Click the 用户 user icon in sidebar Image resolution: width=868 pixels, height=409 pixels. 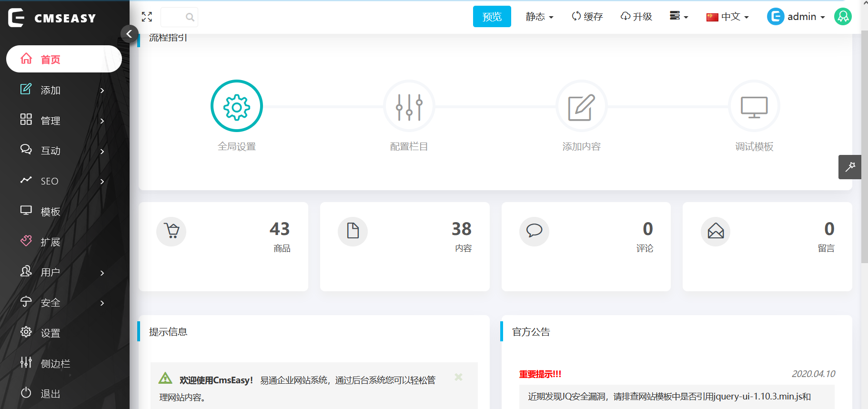tap(26, 271)
